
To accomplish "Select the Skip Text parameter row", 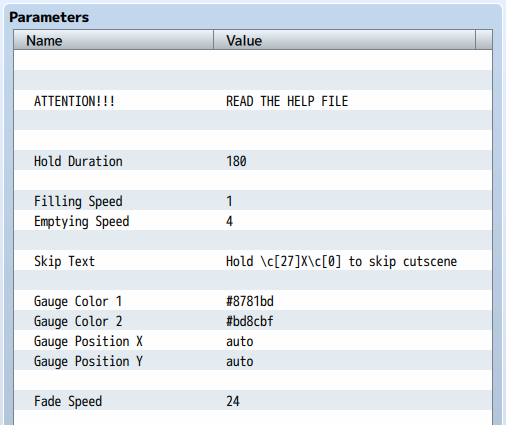I will click(x=253, y=260).
